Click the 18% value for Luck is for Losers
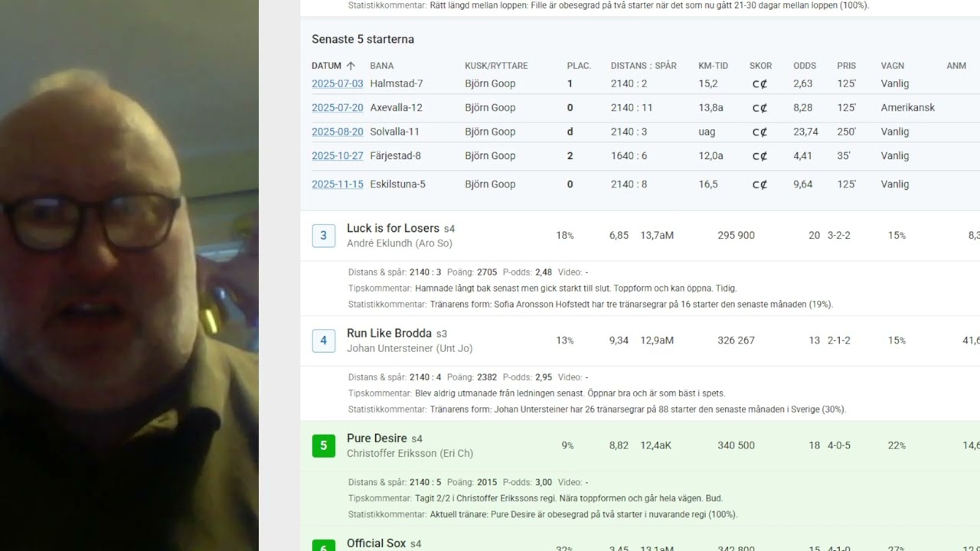Image resolution: width=980 pixels, height=551 pixels. [x=565, y=236]
